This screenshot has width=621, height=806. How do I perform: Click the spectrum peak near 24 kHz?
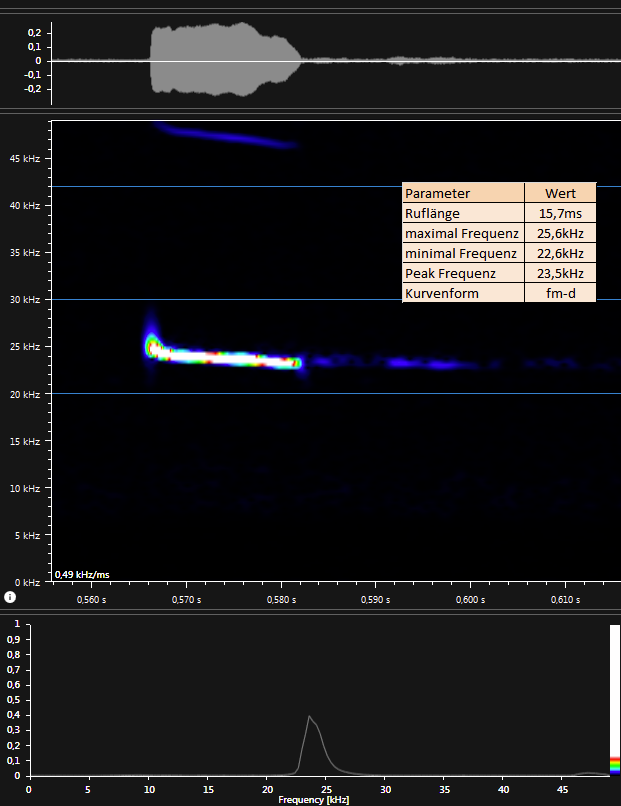(x=309, y=716)
